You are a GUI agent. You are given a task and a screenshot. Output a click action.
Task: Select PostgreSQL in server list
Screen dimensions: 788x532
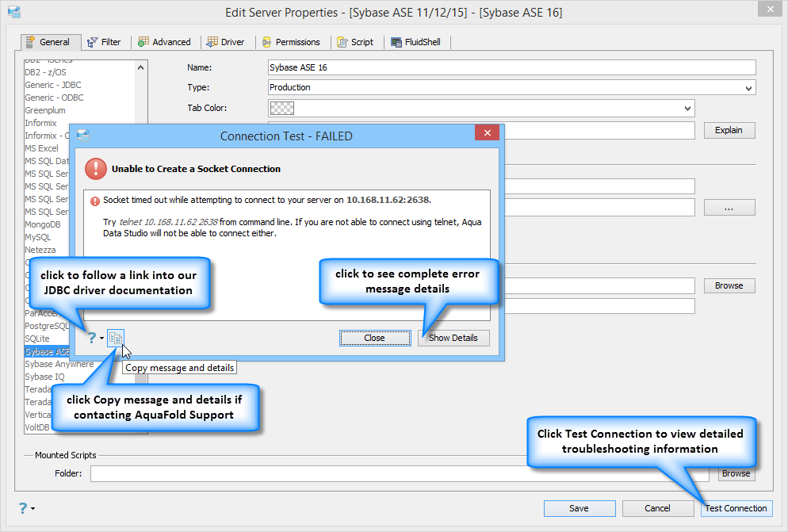(48, 326)
